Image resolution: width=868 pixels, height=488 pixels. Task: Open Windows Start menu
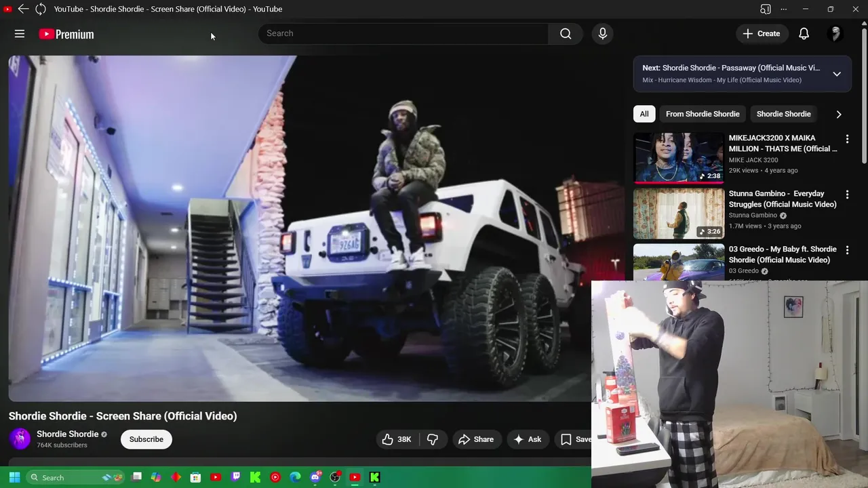point(14,477)
